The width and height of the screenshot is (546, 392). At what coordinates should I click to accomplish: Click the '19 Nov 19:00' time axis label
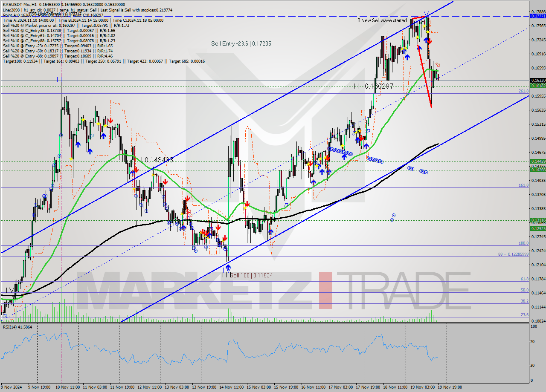[x=450, y=387]
